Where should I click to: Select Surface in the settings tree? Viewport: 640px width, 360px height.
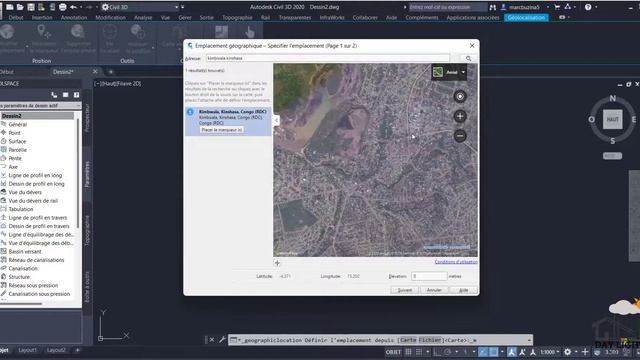(x=17, y=141)
